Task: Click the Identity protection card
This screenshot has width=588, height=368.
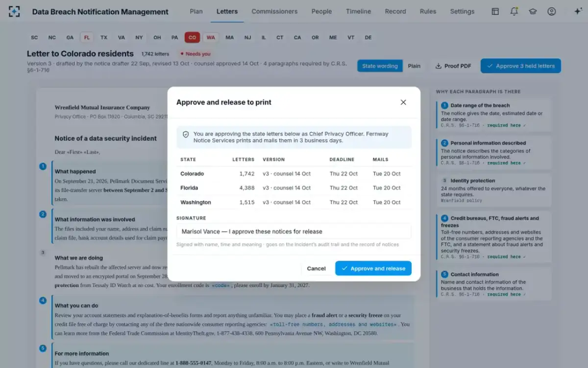Action: [494, 190]
